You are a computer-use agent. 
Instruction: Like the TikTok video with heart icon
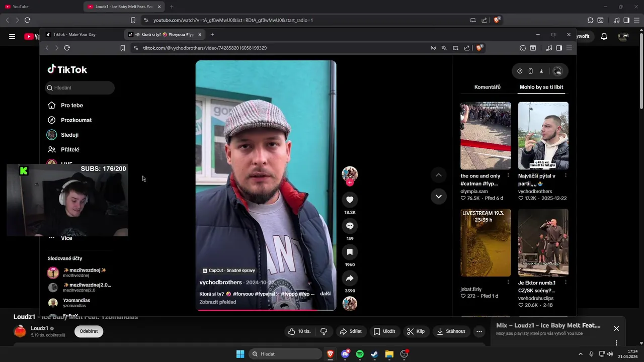(x=350, y=200)
